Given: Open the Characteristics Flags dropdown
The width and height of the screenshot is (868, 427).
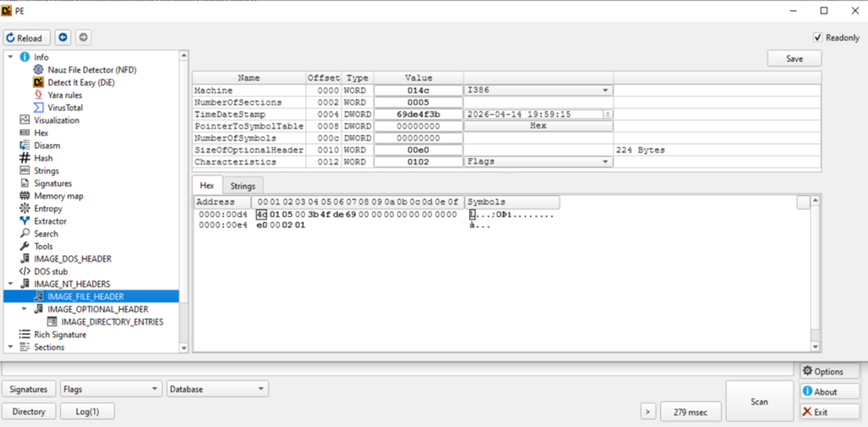Looking at the screenshot, I should point(538,162).
